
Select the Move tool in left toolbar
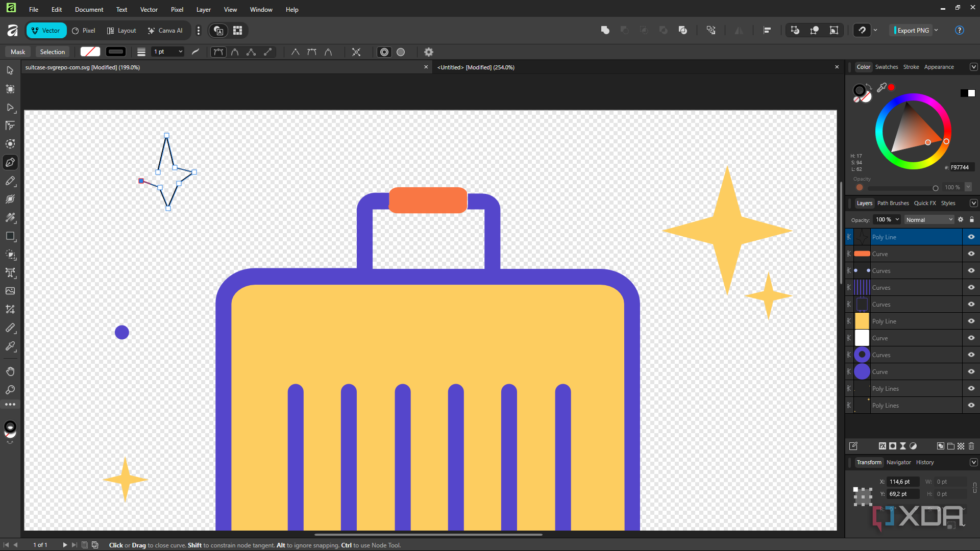coord(10,70)
